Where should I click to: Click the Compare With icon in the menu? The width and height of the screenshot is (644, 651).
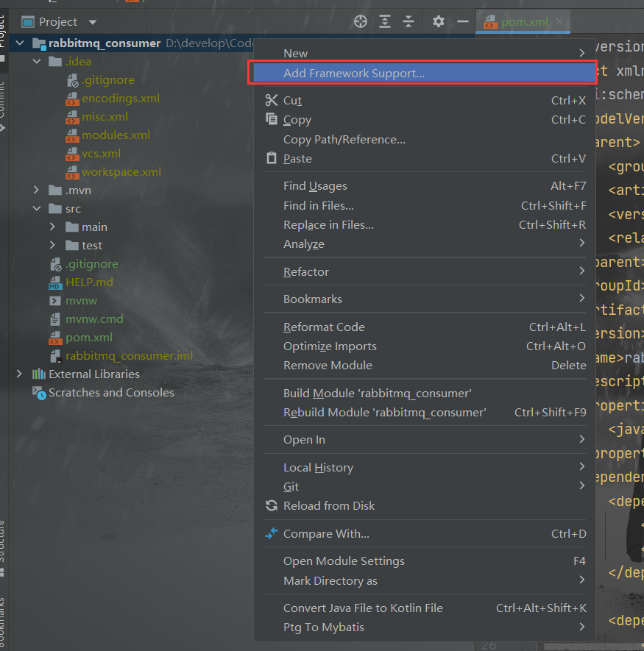point(271,533)
